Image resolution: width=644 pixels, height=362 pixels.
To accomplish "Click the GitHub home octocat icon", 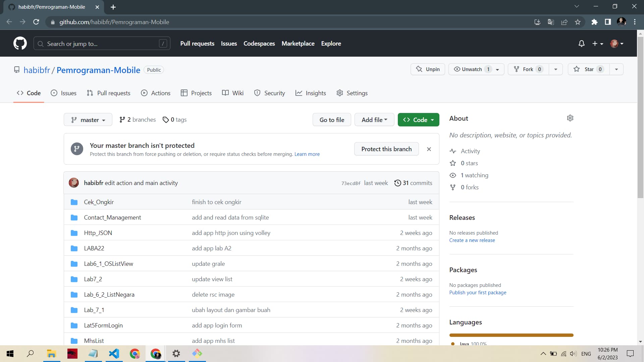I will [x=20, y=43].
